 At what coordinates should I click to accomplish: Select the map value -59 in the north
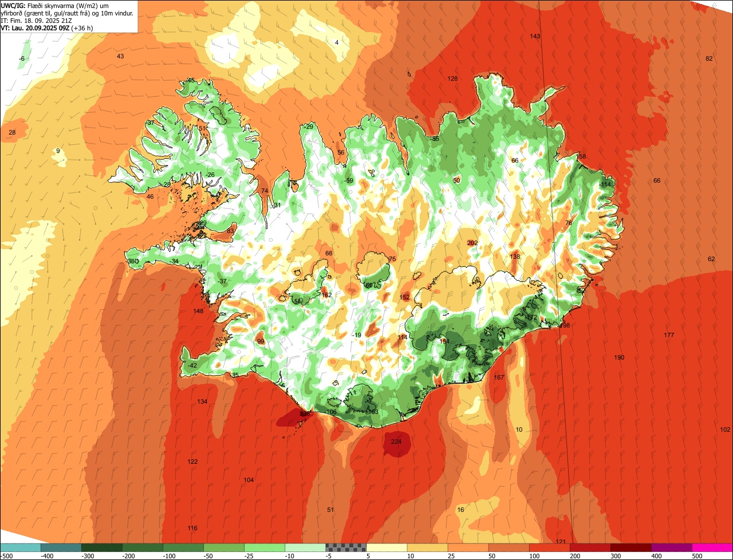click(x=349, y=180)
